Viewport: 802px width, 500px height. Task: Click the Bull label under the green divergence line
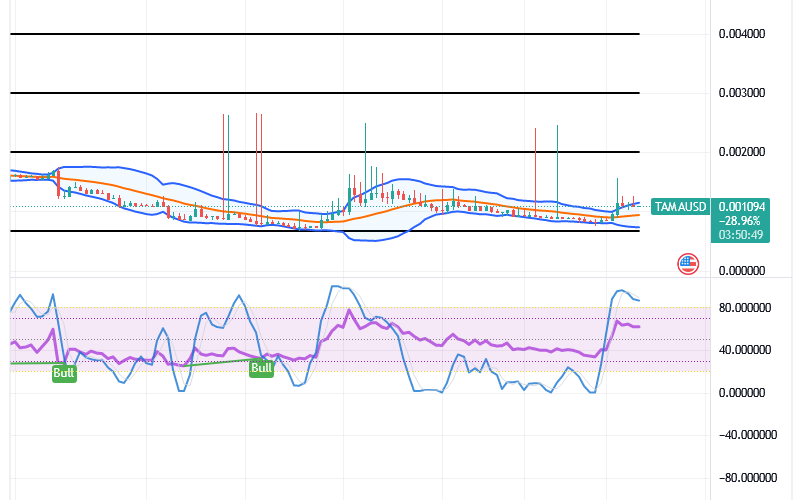pyautogui.click(x=261, y=368)
